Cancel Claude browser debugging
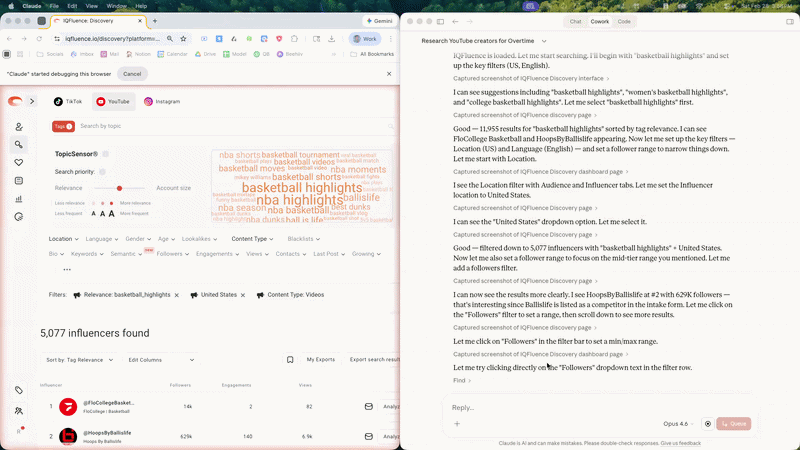This screenshot has height=450, width=800. 132,74
